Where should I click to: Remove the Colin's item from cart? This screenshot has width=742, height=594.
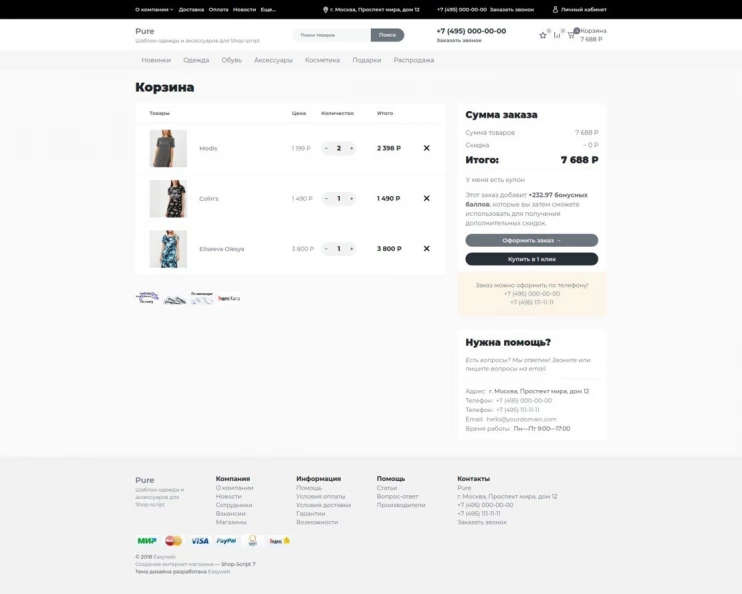click(426, 198)
